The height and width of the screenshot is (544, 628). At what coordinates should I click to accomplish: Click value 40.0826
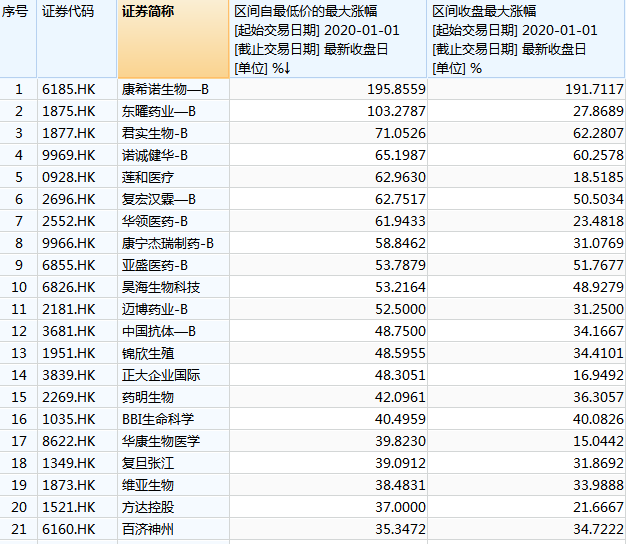[x=598, y=419]
